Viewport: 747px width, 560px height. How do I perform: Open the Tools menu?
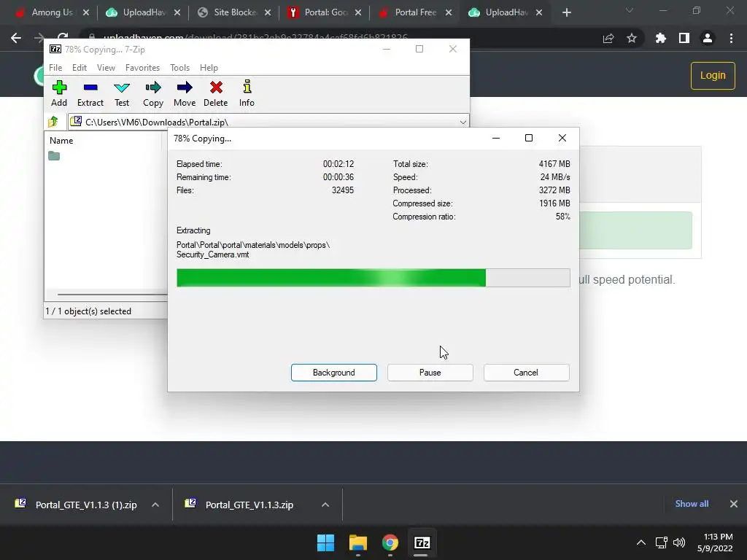[x=179, y=68]
